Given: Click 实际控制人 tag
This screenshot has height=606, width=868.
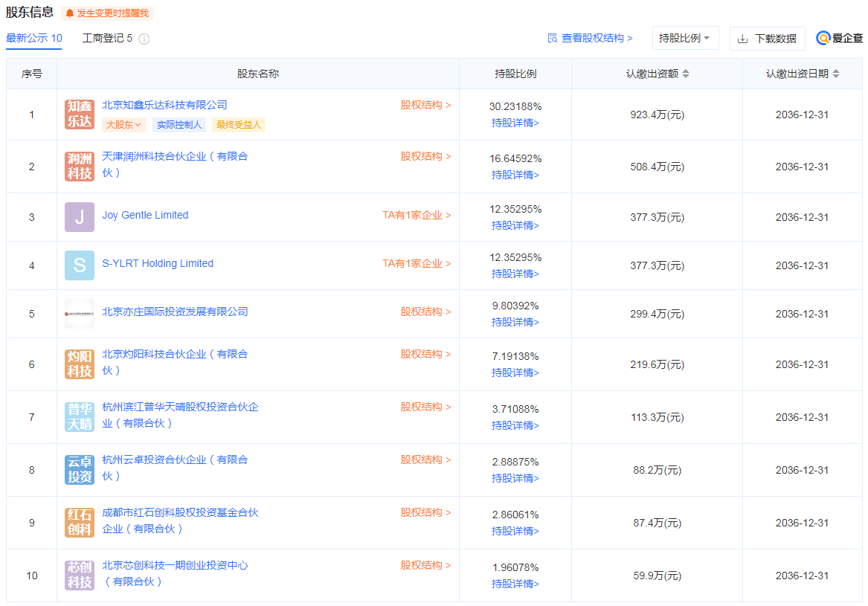Looking at the screenshot, I should [179, 125].
